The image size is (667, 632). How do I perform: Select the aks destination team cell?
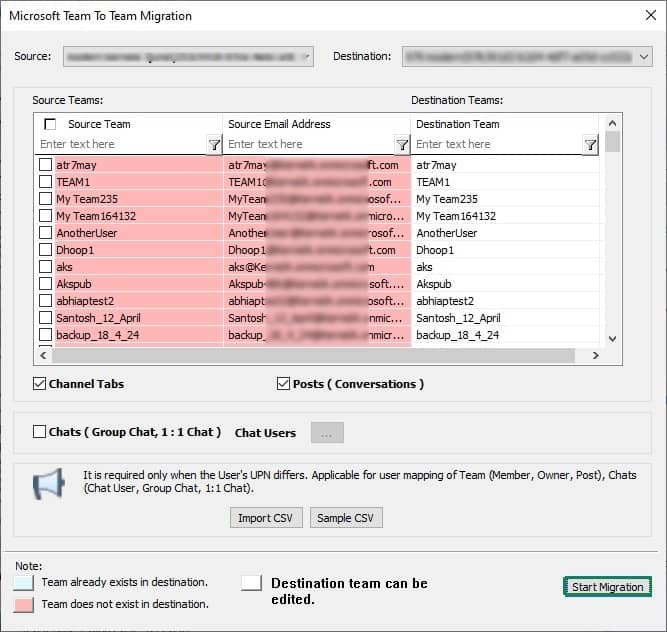point(505,267)
